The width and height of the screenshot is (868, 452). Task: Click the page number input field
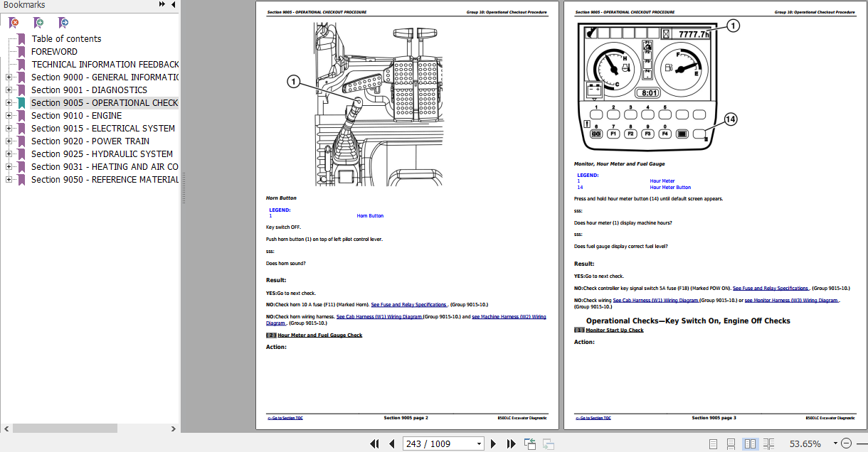(x=438, y=444)
